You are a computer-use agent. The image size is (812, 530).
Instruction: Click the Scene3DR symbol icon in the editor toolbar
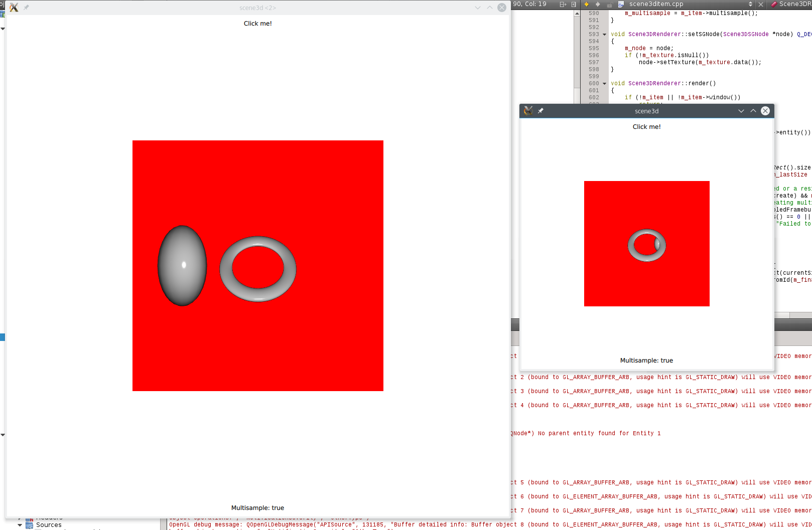pyautogui.click(x=774, y=4)
